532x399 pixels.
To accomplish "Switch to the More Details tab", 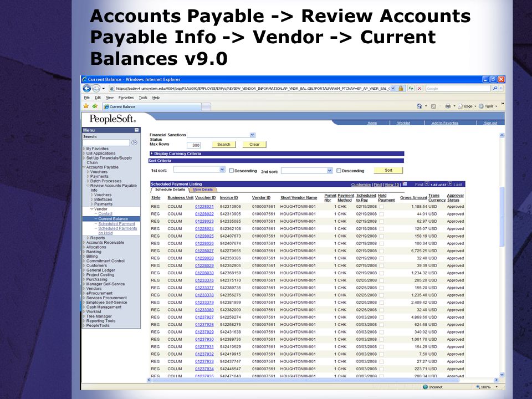I will pyautogui.click(x=203, y=190).
